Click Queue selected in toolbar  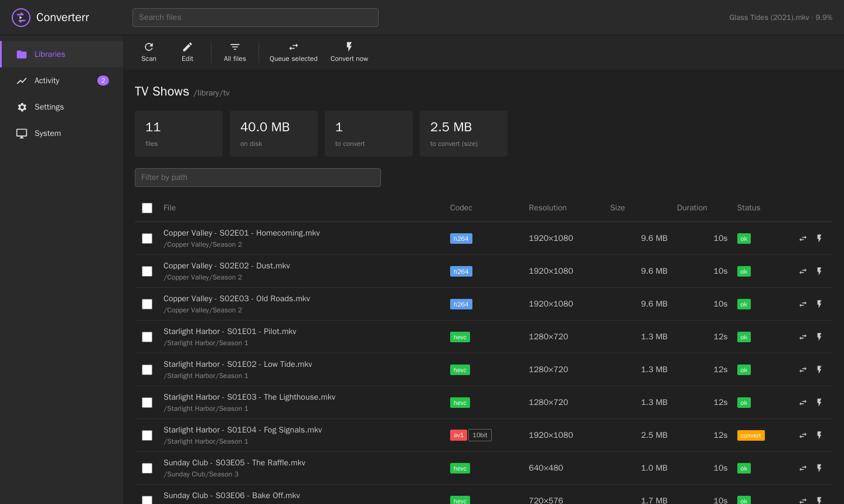coord(294,52)
